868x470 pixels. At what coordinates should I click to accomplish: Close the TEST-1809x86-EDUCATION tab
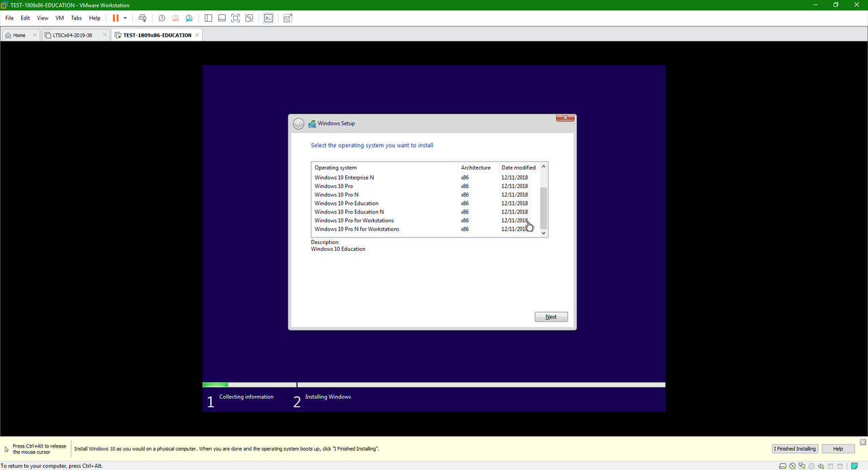click(197, 35)
